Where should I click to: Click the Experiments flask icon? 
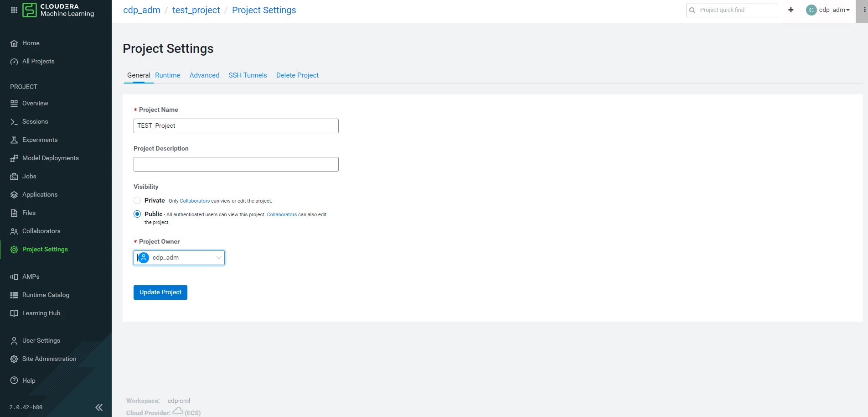14,140
